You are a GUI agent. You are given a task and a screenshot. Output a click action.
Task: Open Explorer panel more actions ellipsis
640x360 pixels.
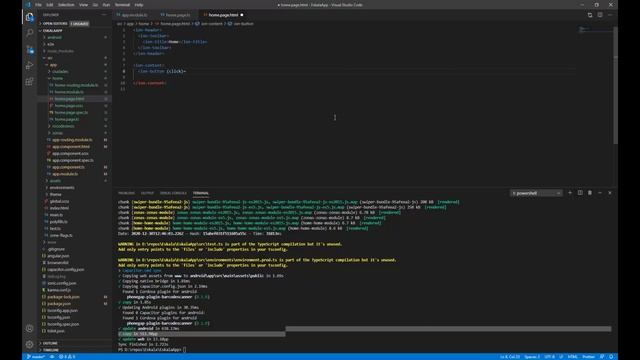[104, 15]
